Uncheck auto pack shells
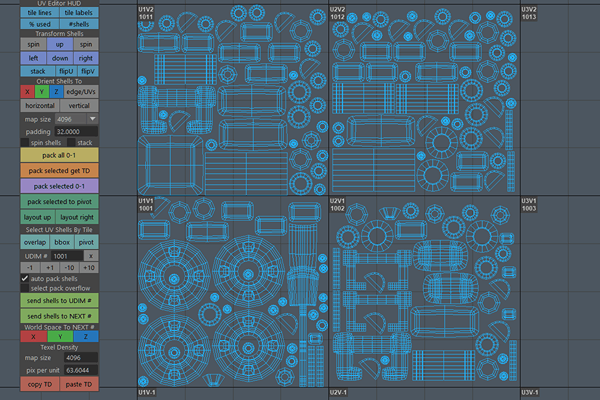Image resolution: width=600 pixels, height=400 pixels. pyautogui.click(x=25, y=278)
